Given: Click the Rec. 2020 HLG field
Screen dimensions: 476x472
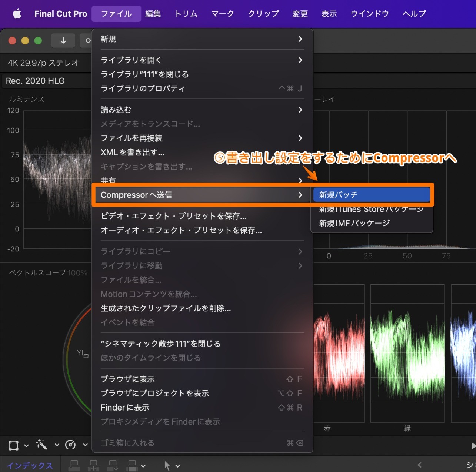Looking at the screenshot, I should point(46,81).
